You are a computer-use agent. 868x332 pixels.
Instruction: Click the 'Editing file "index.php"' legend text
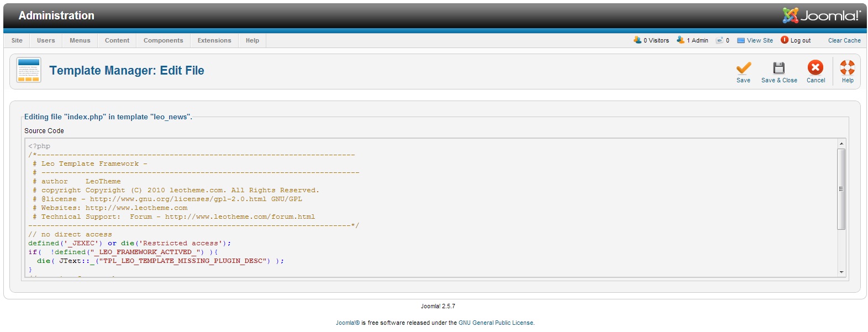tap(108, 117)
